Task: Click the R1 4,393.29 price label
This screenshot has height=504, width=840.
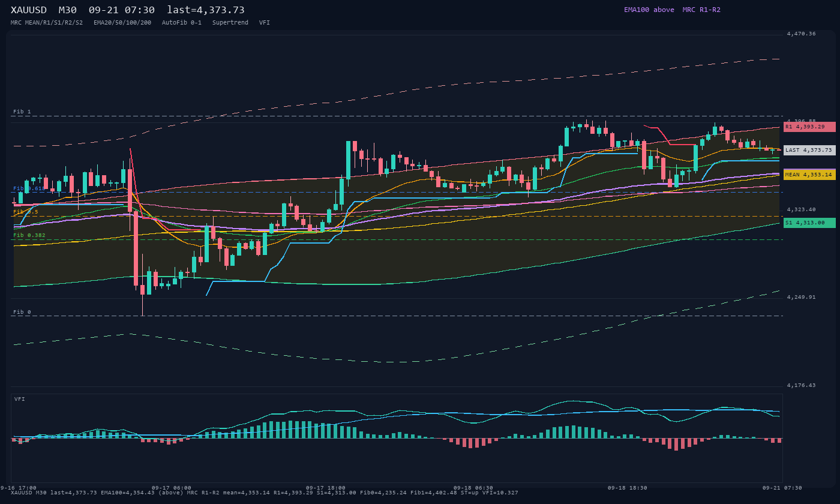Action: 809,127
